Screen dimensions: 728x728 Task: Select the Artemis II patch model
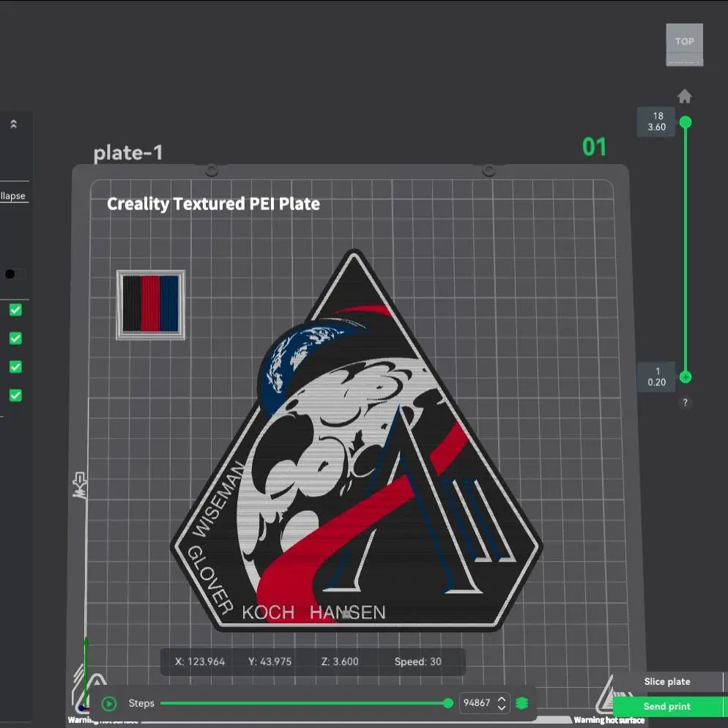[356, 440]
